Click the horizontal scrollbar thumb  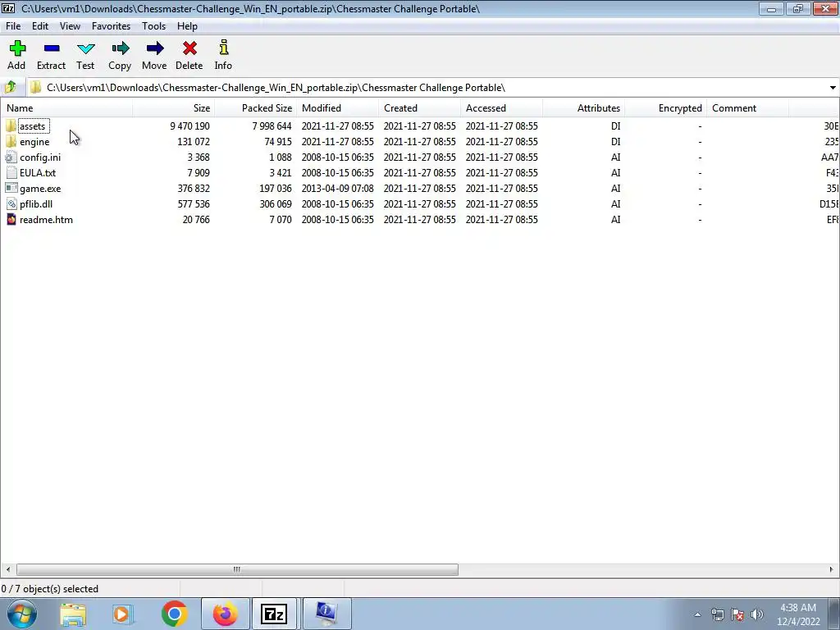[237, 569]
